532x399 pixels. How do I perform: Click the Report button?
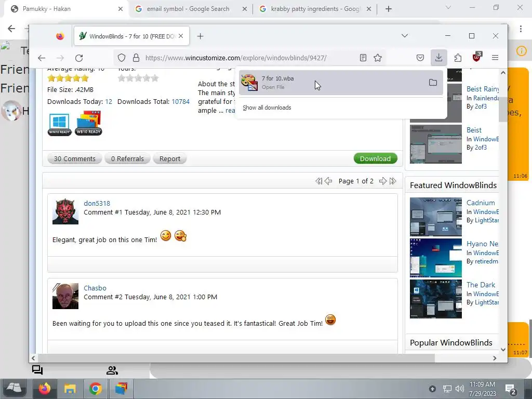pos(170,158)
